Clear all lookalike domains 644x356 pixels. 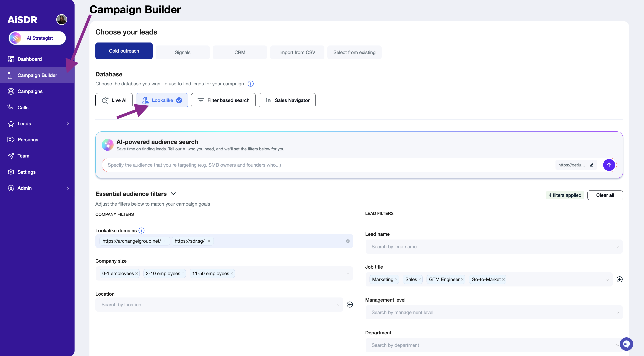pos(348,241)
